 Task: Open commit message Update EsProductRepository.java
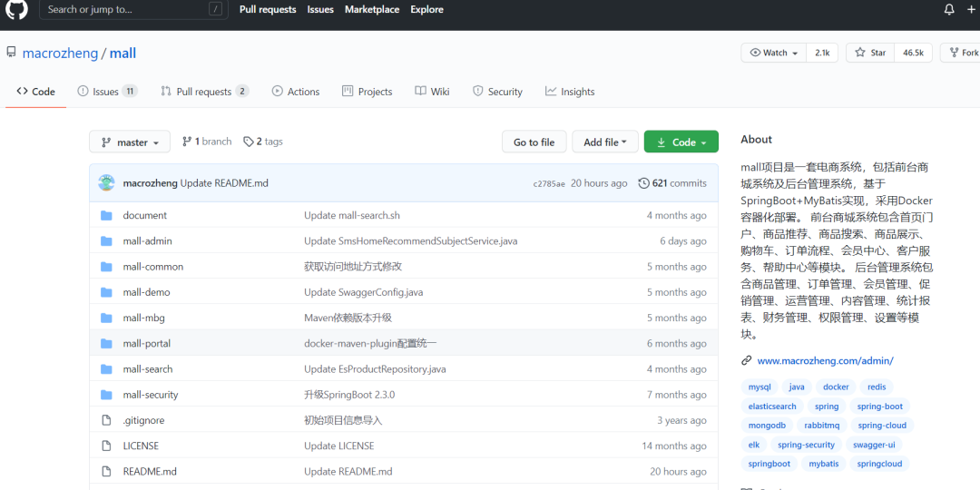click(375, 369)
